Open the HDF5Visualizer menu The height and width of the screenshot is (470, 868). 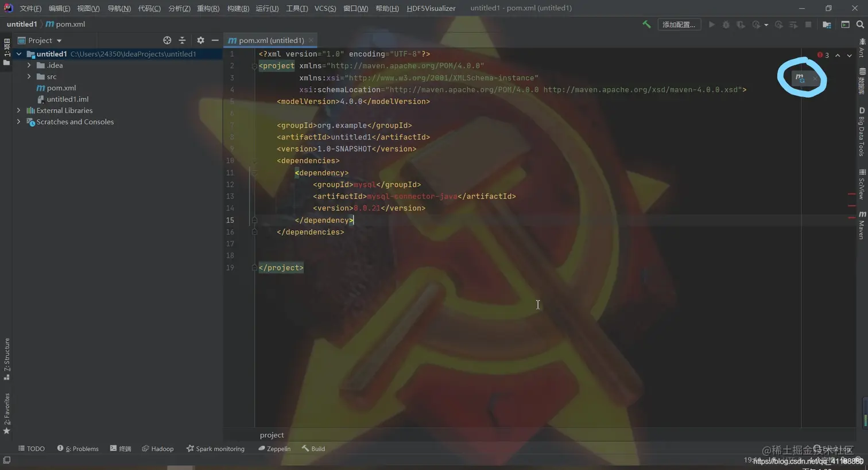pos(431,8)
